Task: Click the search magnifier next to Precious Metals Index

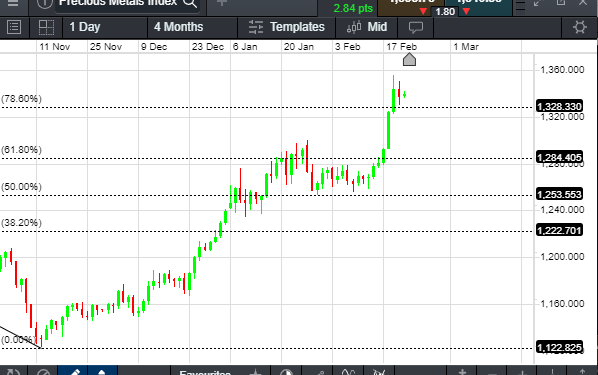Action: point(190,3)
